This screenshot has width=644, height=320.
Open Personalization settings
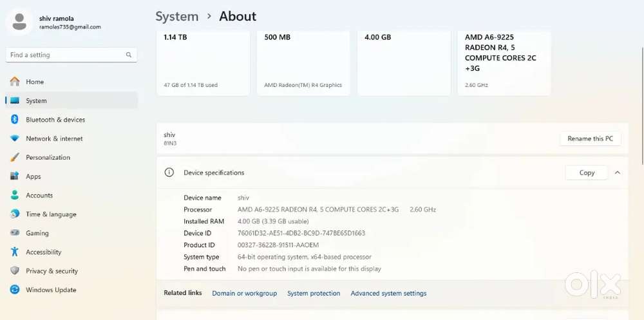(x=71, y=157)
